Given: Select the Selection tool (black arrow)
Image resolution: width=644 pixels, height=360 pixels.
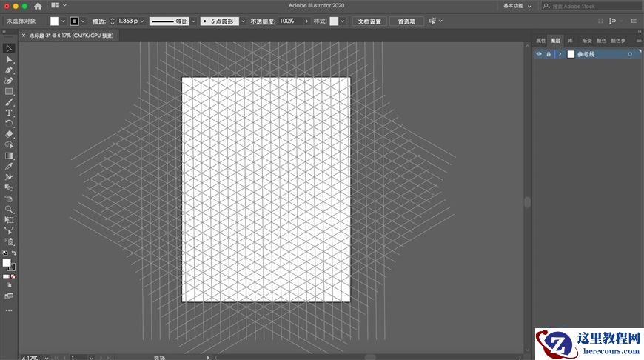Looking at the screenshot, I should pyautogui.click(x=9, y=48).
